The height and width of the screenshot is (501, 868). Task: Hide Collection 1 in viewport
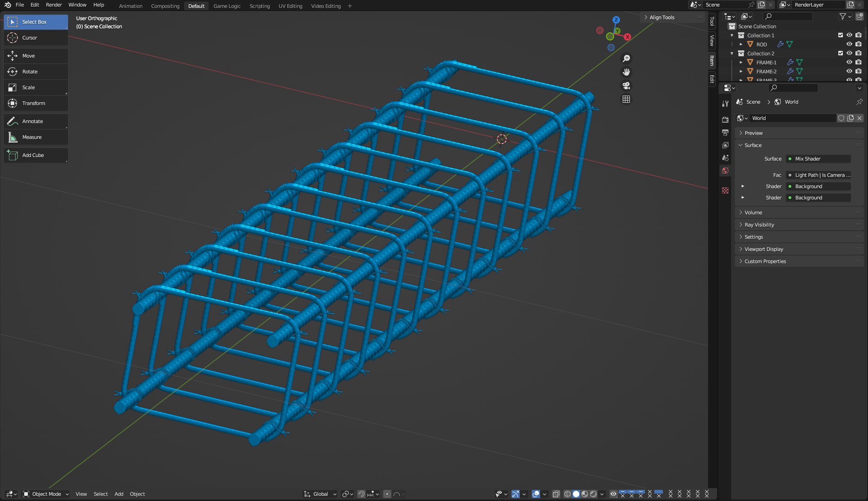point(849,35)
